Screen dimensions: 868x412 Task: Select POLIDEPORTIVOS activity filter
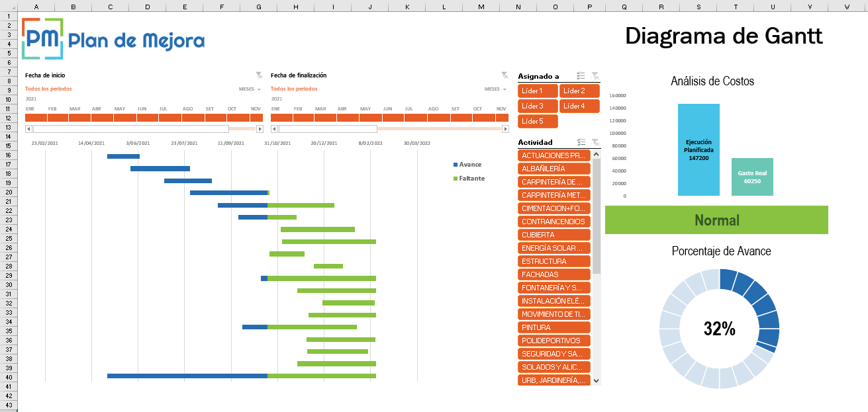[x=554, y=341]
